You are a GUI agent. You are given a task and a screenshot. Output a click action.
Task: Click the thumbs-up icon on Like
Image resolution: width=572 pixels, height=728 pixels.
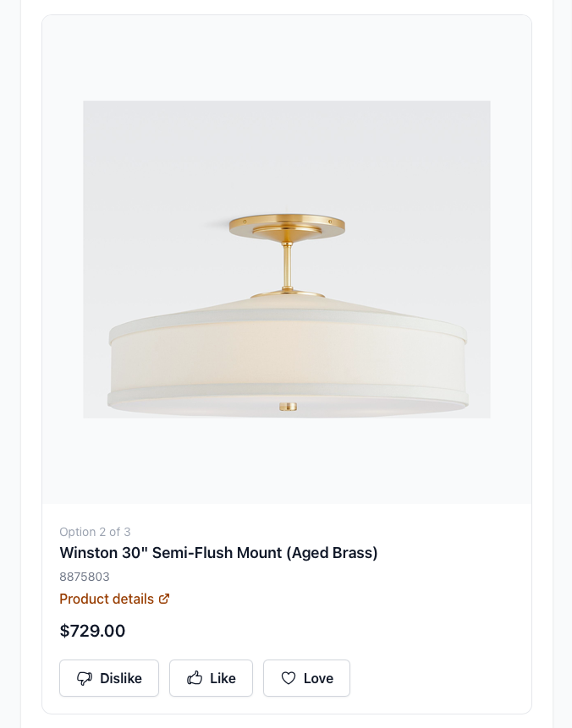pos(195,678)
